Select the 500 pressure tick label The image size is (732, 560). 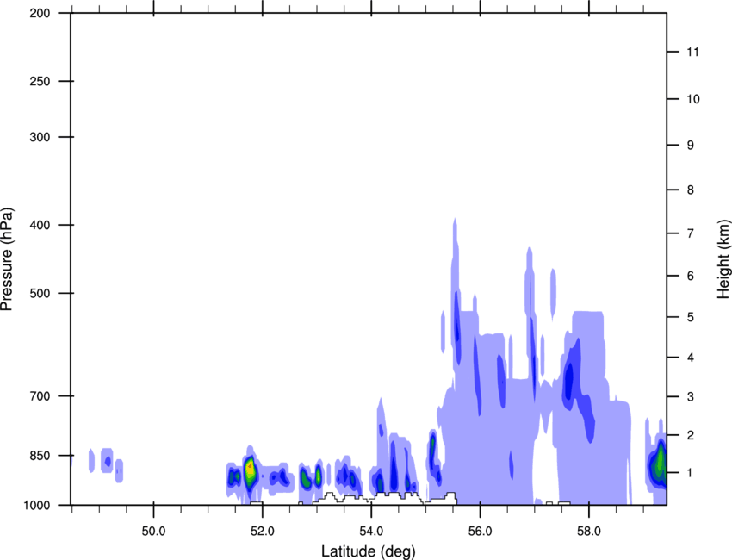[x=40, y=293]
